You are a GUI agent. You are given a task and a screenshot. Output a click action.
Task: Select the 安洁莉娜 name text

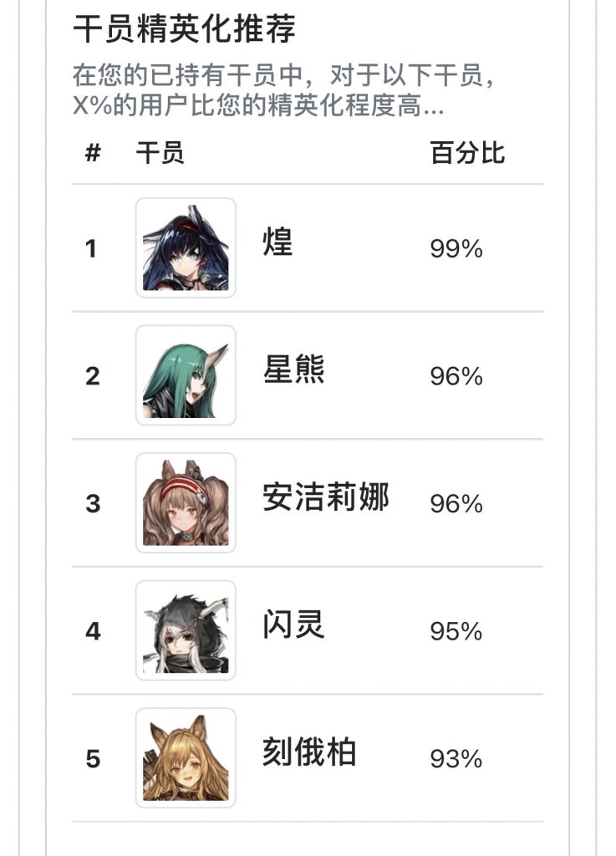click(325, 498)
